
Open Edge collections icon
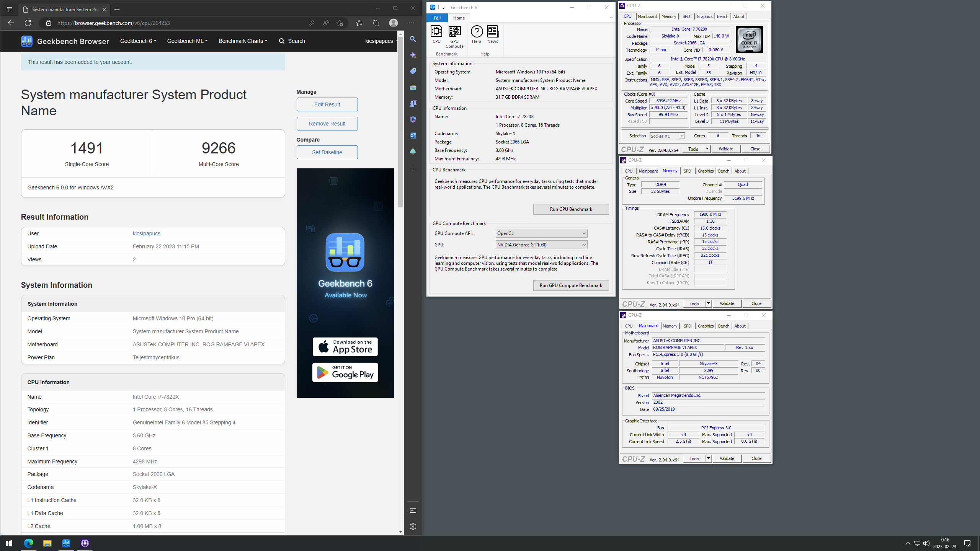[376, 23]
